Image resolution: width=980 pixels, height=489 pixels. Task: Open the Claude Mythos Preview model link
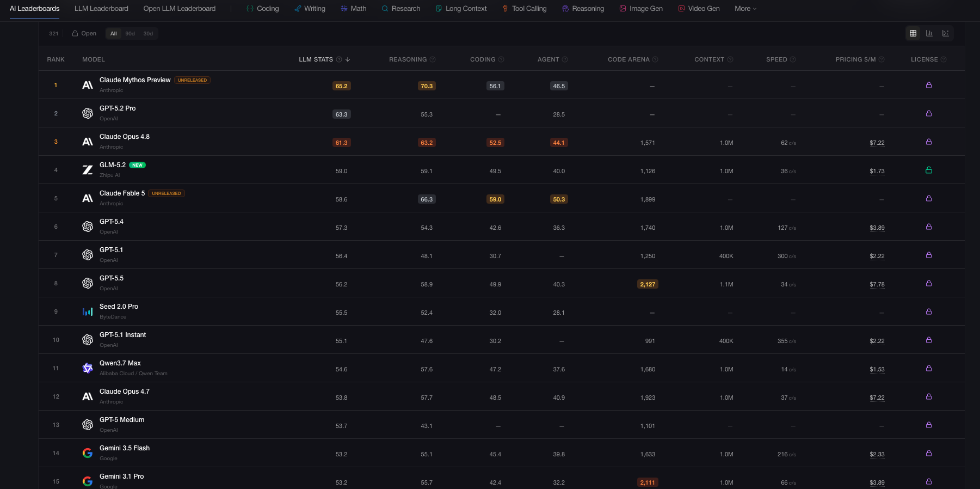pyautogui.click(x=135, y=80)
